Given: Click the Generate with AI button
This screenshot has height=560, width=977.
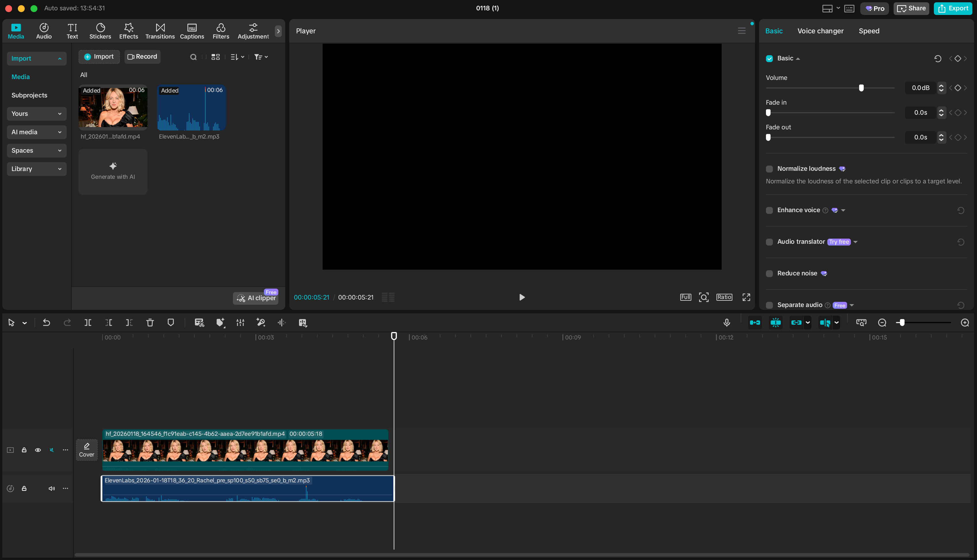Looking at the screenshot, I should pyautogui.click(x=113, y=172).
